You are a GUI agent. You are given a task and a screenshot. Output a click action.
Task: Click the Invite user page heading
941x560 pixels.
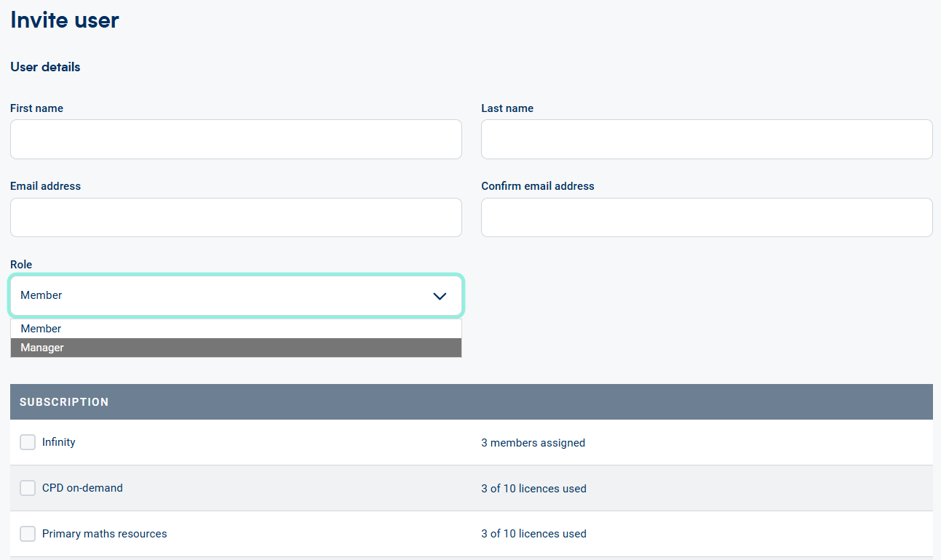65,20
